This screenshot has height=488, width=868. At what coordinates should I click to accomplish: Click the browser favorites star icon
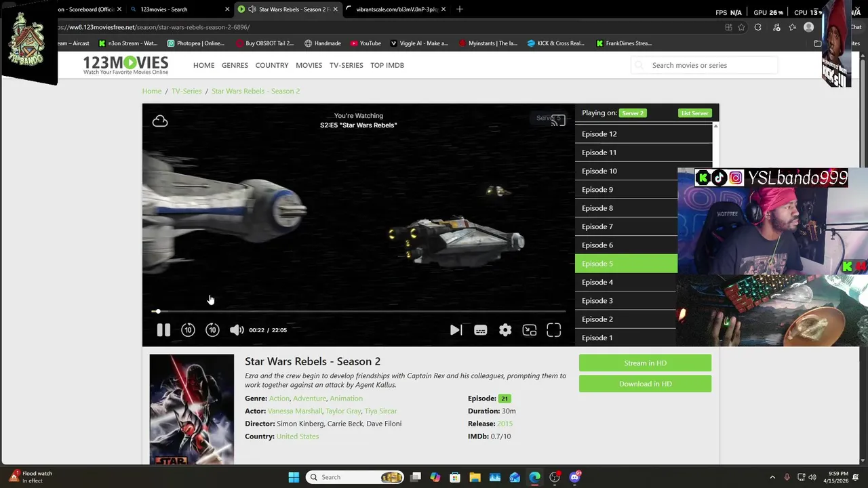pyautogui.click(x=741, y=27)
